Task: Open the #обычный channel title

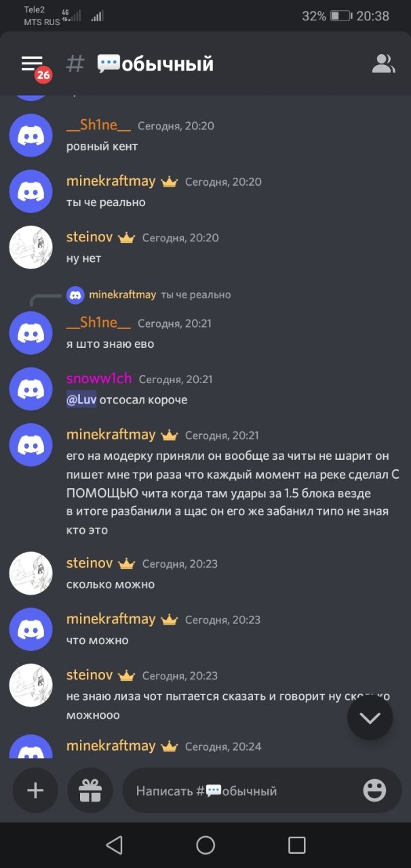Action: pyautogui.click(x=155, y=64)
